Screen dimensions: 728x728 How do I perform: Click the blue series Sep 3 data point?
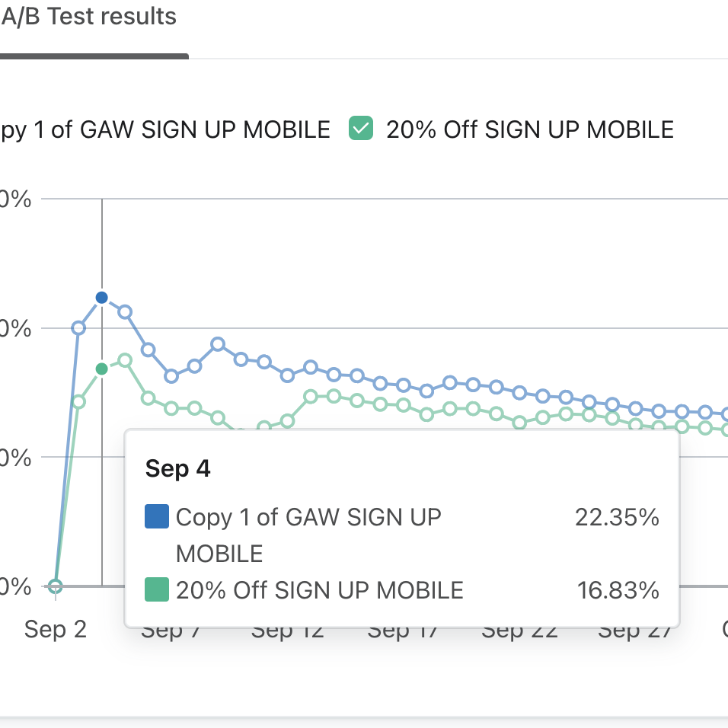tap(78, 328)
